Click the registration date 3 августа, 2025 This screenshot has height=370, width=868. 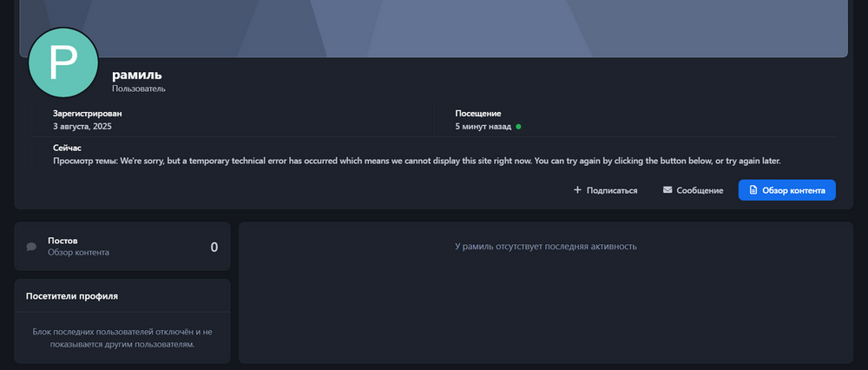[82, 127]
